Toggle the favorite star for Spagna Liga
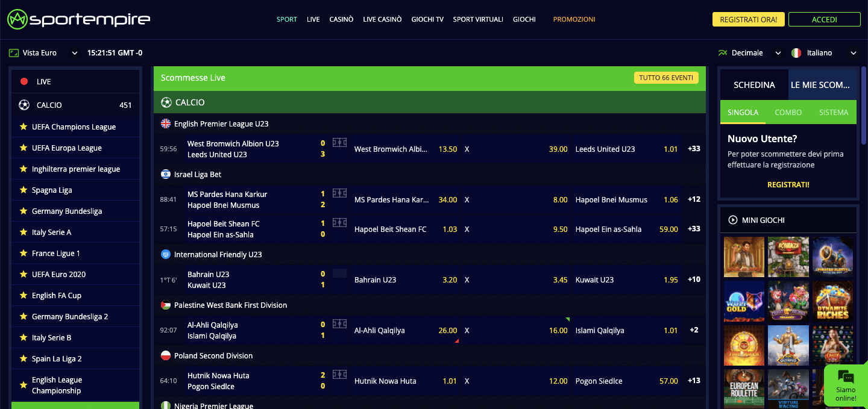The image size is (868, 409). [x=24, y=190]
